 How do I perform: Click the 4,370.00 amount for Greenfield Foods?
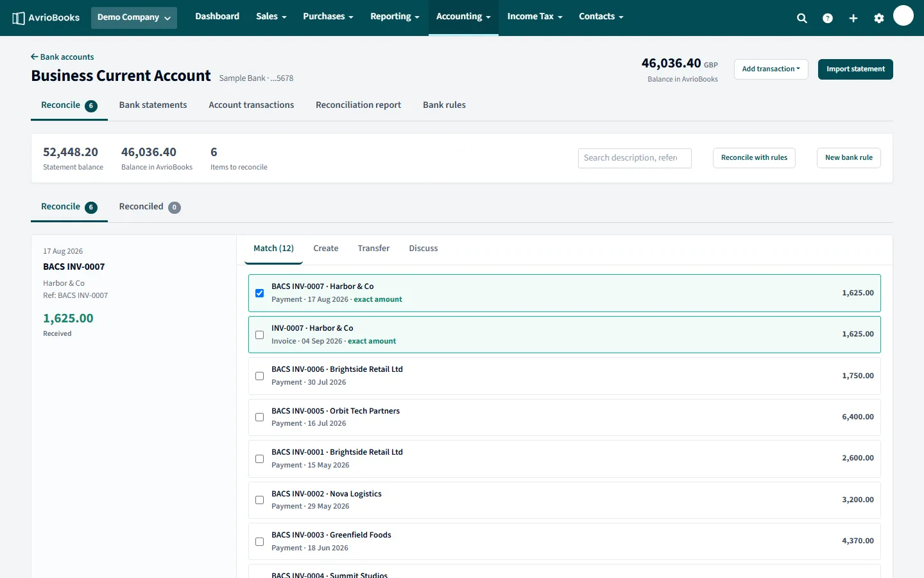click(858, 541)
